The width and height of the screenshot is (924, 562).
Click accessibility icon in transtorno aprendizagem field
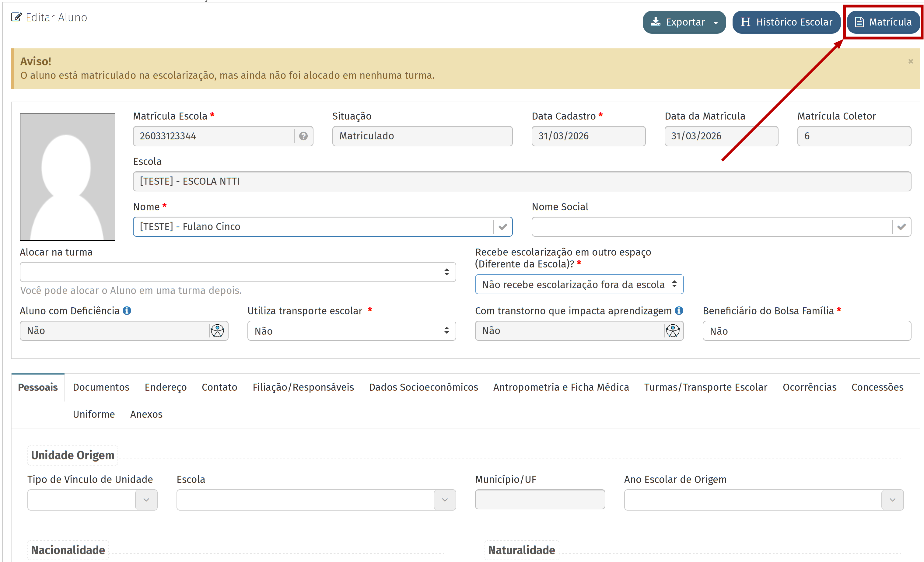pyautogui.click(x=673, y=331)
